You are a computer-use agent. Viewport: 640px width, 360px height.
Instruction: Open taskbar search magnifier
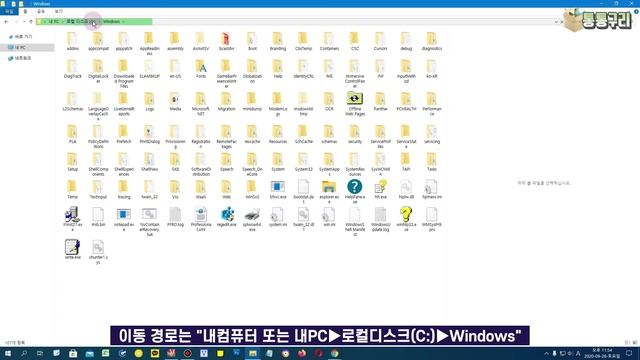[x=24, y=353]
